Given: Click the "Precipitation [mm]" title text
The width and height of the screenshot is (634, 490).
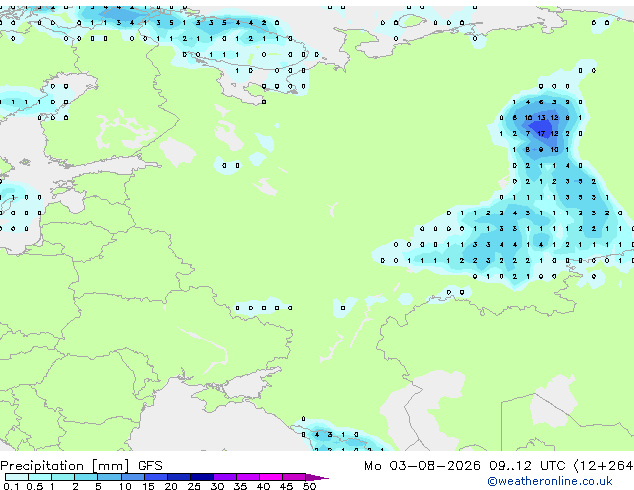Looking at the screenshot, I should click(x=65, y=466).
